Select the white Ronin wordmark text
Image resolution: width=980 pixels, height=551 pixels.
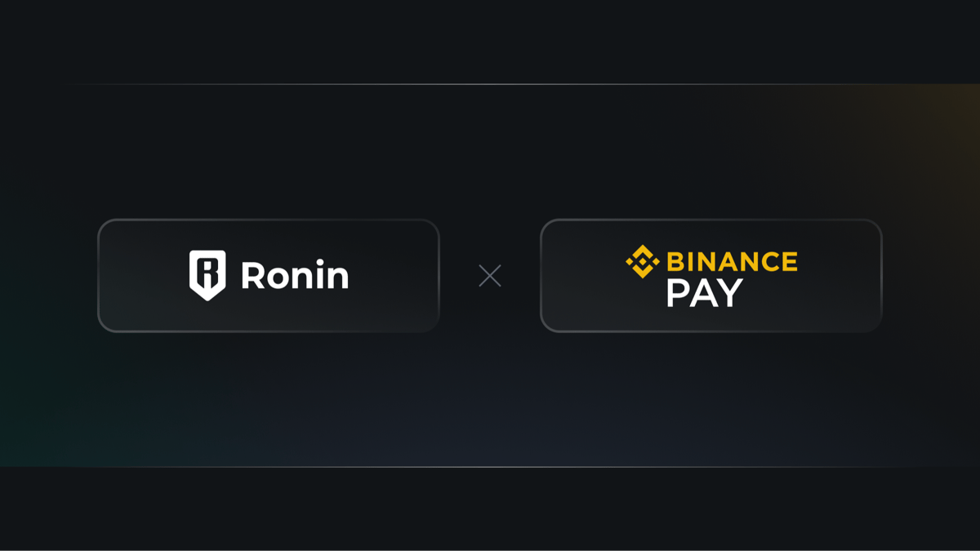[x=295, y=276]
